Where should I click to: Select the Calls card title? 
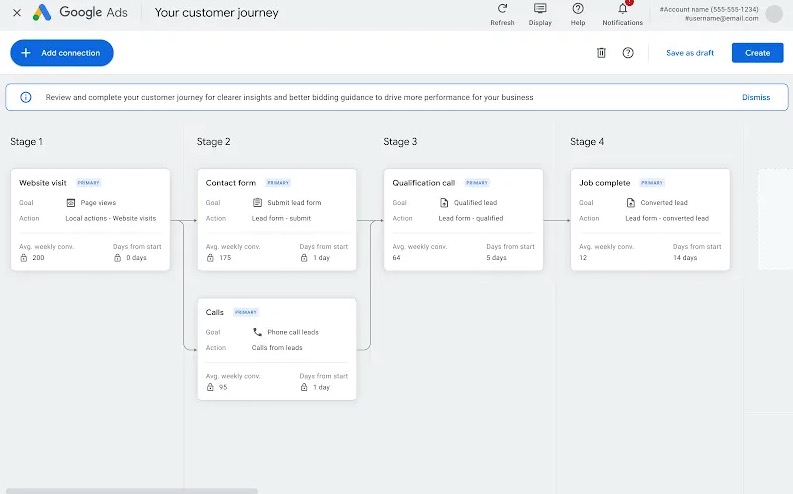214,312
